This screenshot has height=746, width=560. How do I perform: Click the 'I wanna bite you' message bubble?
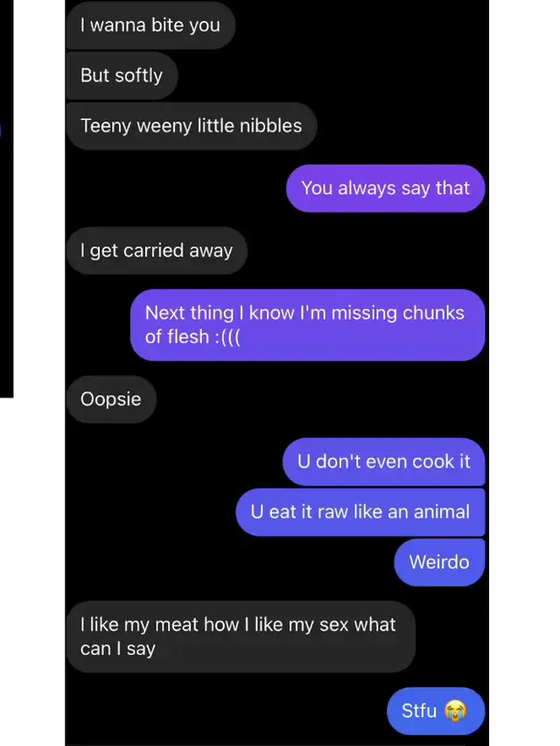[150, 25]
